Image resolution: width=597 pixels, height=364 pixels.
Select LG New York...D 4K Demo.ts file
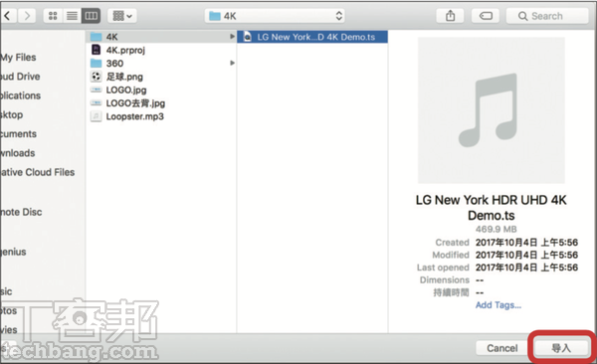[312, 37]
